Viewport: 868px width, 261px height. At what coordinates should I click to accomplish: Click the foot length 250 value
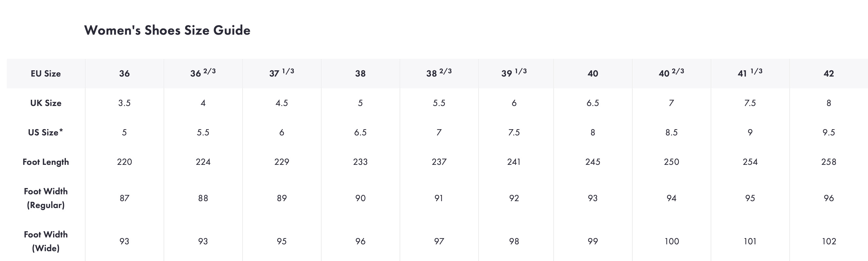(671, 162)
